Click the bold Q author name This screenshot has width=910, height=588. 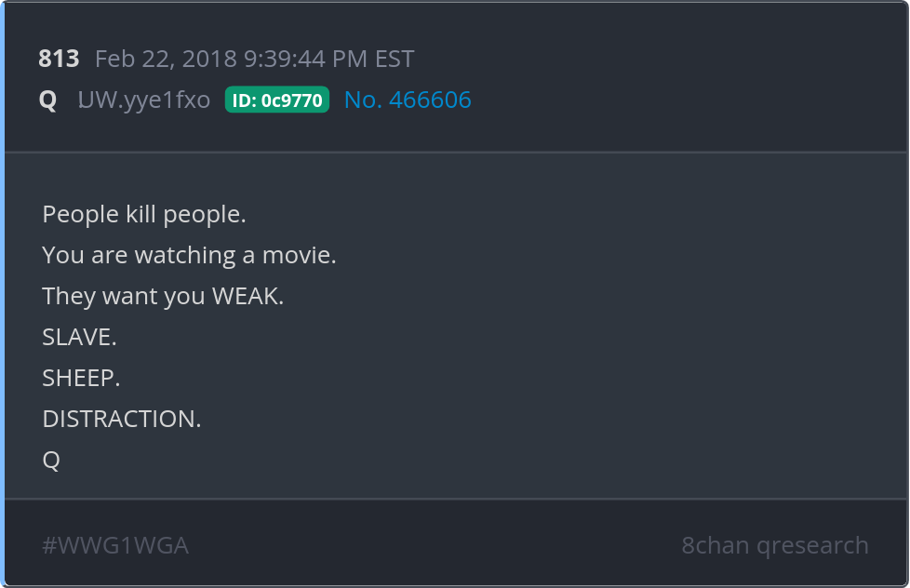pos(48,100)
